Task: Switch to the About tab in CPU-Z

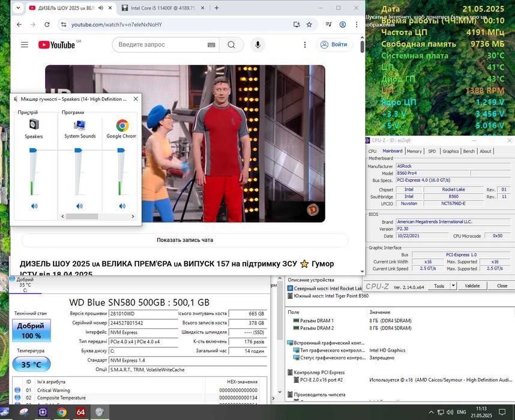Action: coord(486,151)
